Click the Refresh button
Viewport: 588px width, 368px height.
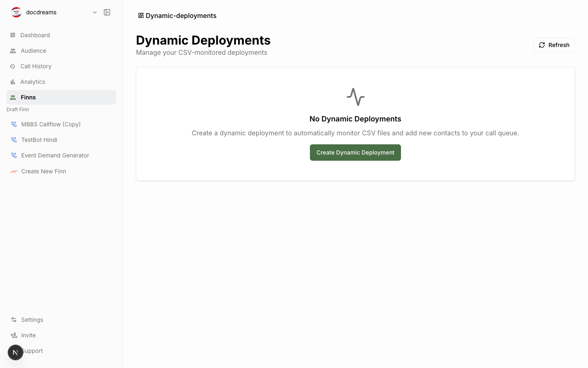[554, 45]
